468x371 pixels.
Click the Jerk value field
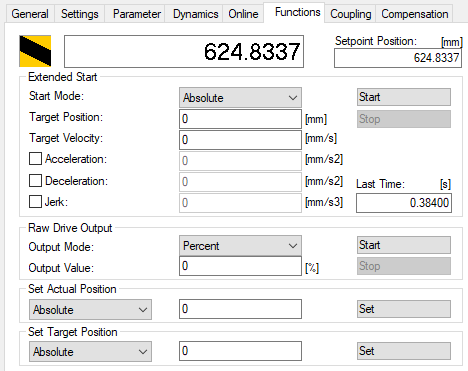(240, 203)
